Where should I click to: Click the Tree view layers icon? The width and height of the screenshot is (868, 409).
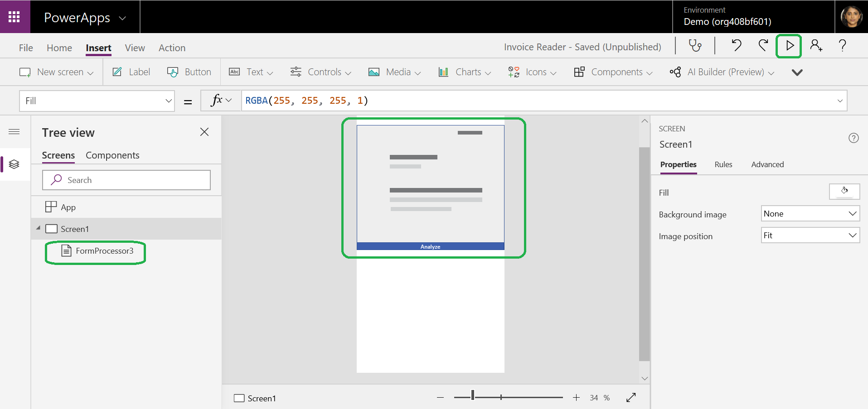(x=14, y=164)
